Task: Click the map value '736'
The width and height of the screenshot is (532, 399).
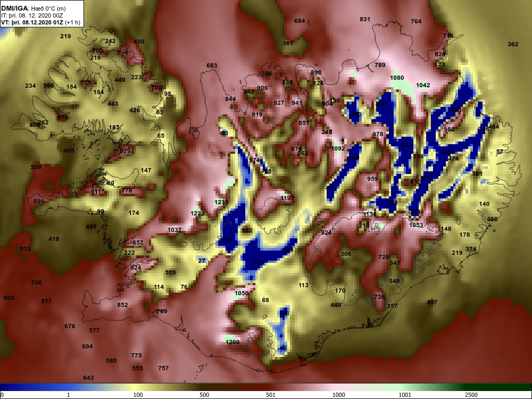Action: [379, 297]
